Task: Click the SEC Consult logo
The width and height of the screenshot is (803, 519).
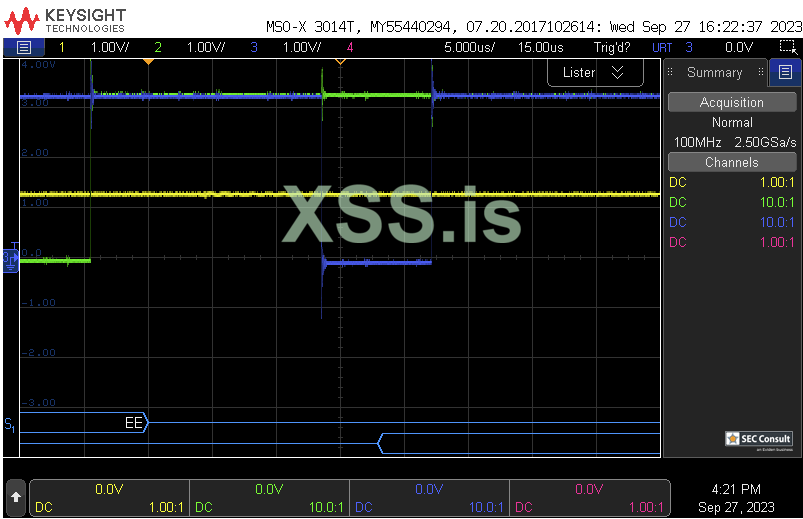Action: 759,439
